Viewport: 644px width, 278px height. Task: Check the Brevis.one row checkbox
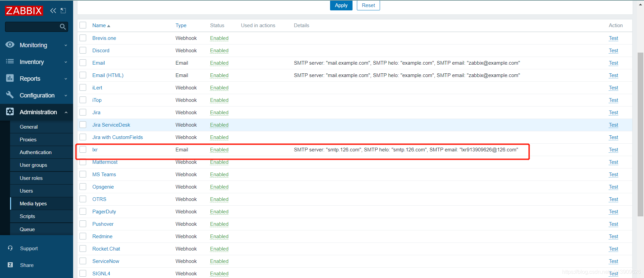[83, 38]
